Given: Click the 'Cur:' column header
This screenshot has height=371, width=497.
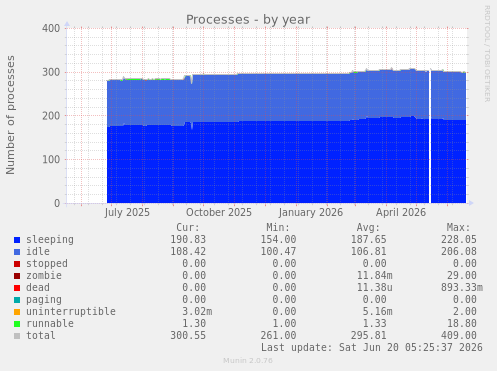Looking at the screenshot, I should point(188,227).
